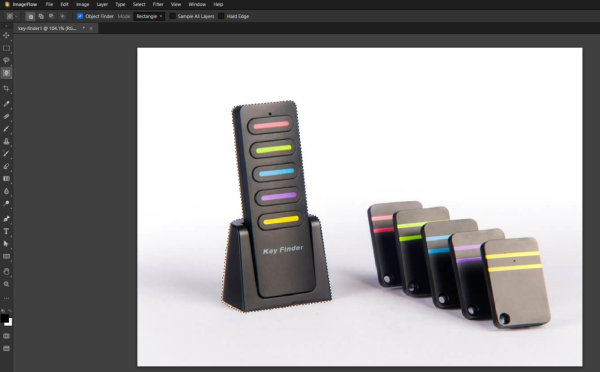Click the white background color swatch
Viewport: 600px width, 372px height.
[x=10, y=324]
